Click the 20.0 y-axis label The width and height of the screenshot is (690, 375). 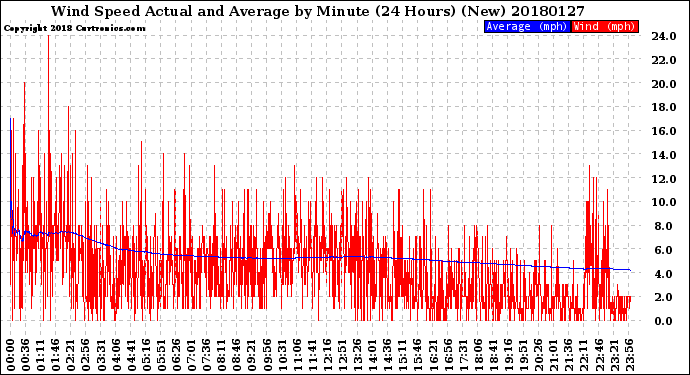coord(664,84)
